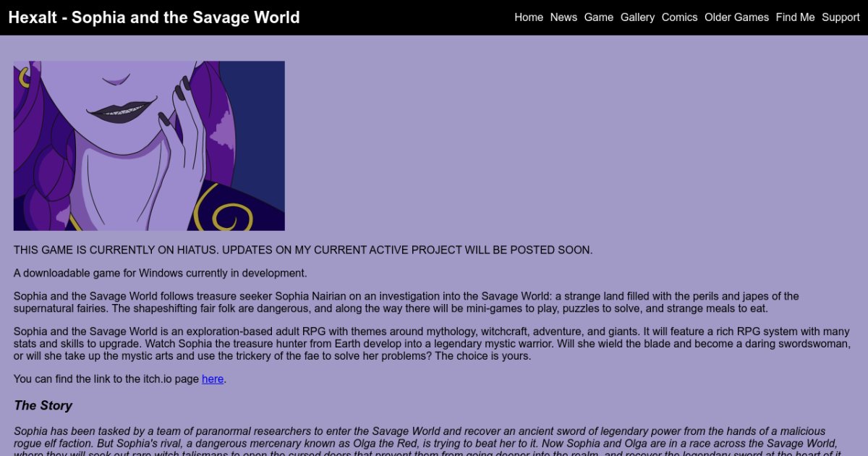Click the Sophia character artwork image
Screen dimensions: 868x456
point(149,145)
